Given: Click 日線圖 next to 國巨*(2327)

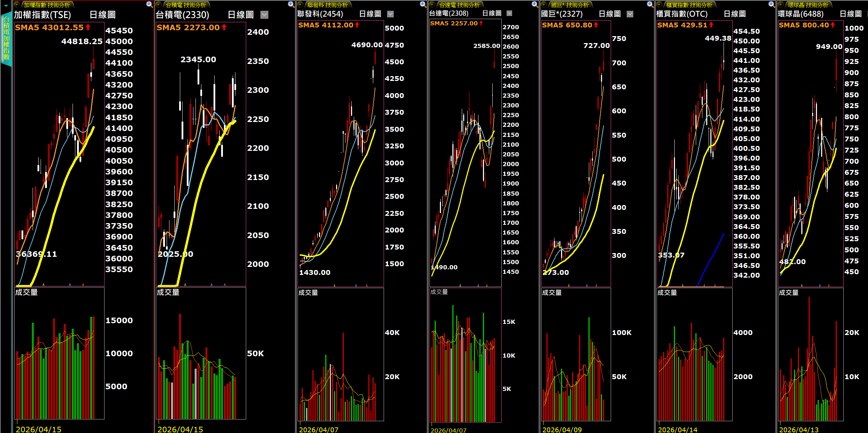Looking at the screenshot, I should (610, 14).
